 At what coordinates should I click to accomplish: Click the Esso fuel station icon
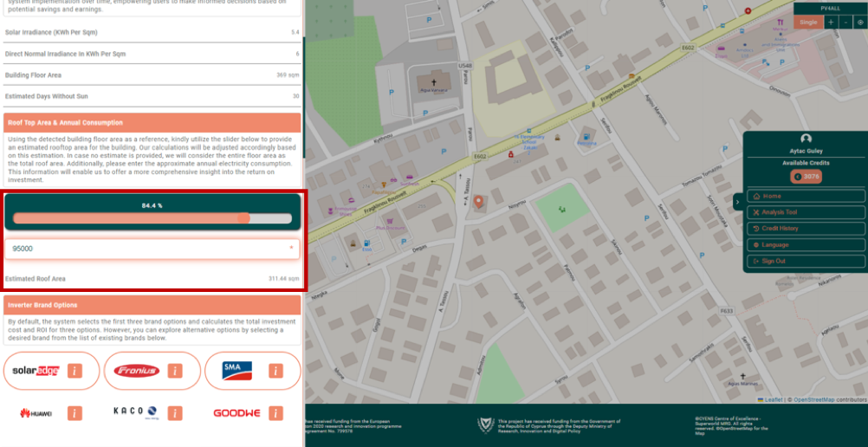click(x=366, y=243)
